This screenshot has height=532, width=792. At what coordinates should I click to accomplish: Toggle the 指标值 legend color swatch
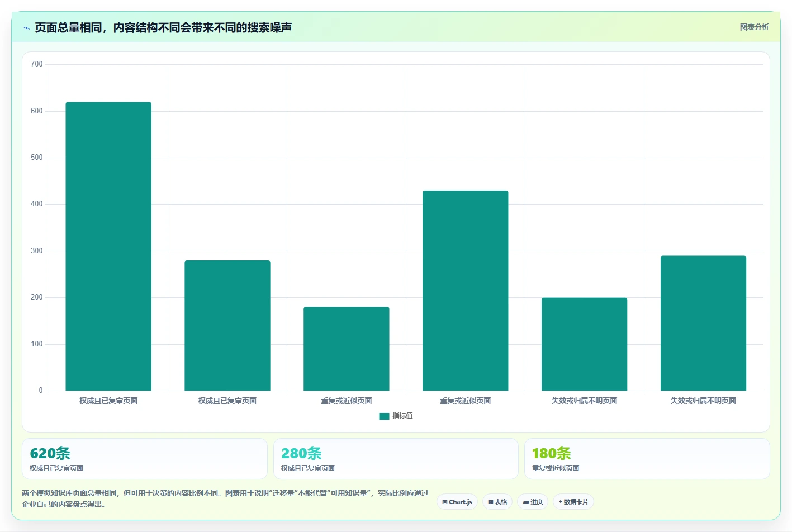coord(384,416)
